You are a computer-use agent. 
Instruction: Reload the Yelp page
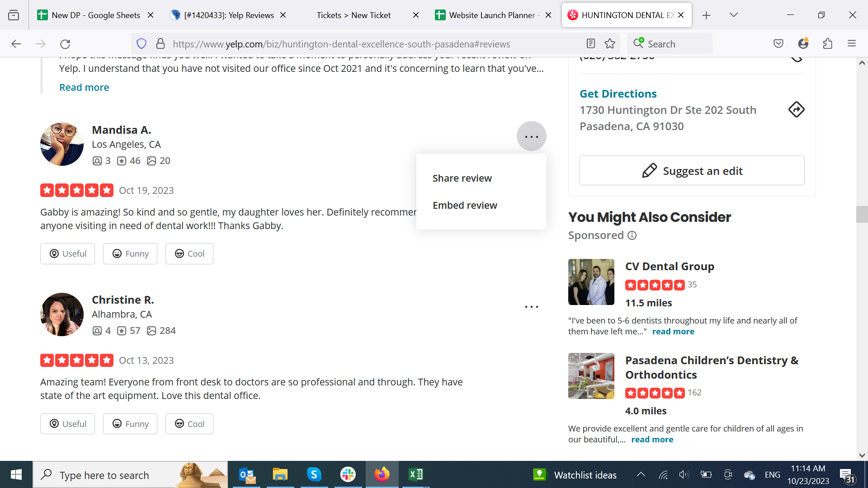[x=65, y=44]
